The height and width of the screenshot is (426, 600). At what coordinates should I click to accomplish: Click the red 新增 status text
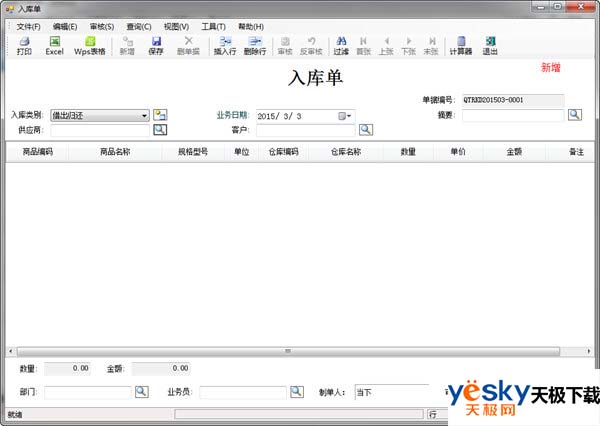click(551, 68)
